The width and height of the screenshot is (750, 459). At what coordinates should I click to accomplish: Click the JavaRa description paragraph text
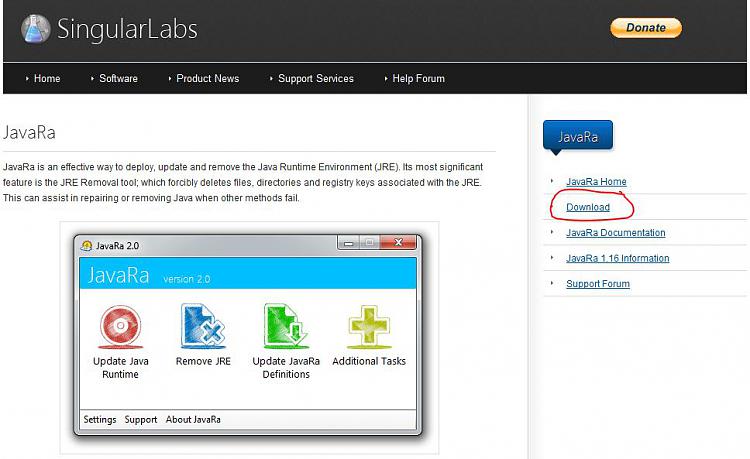click(243, 182)
